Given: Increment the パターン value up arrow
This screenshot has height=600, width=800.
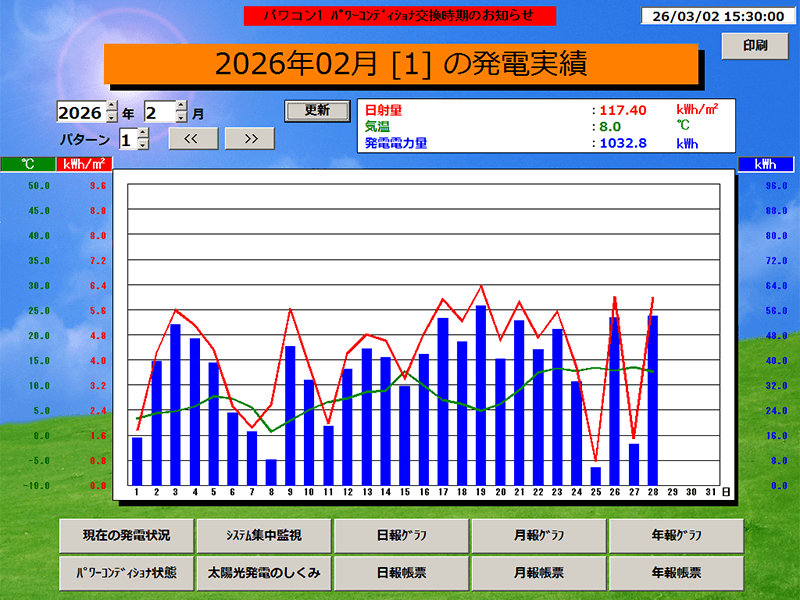Looking at the screenshot, I should (143, 132).
